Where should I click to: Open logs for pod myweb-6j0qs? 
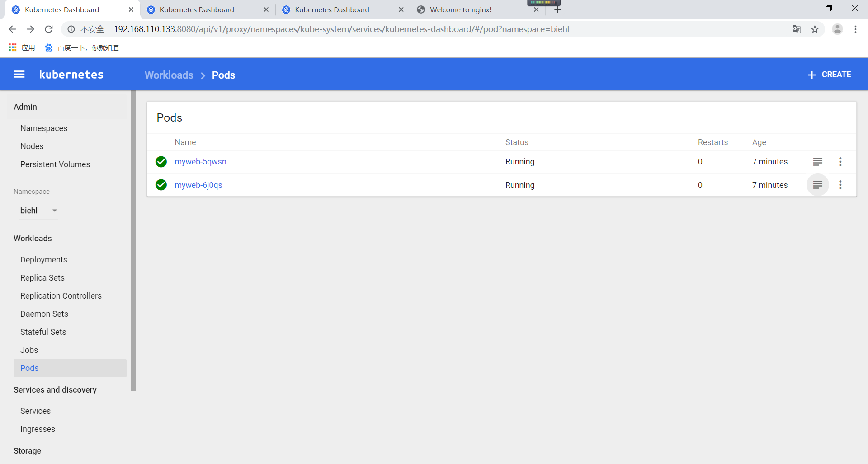817,185
